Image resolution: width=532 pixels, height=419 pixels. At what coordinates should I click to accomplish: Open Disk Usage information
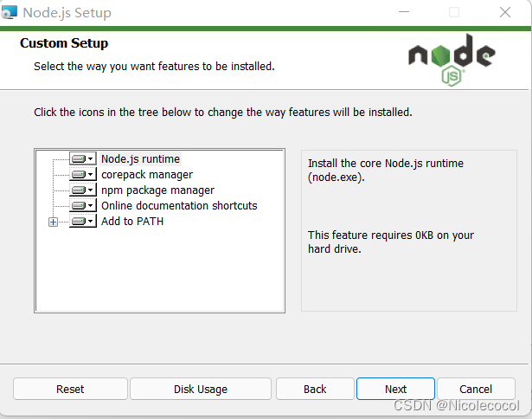coord(201,389)
